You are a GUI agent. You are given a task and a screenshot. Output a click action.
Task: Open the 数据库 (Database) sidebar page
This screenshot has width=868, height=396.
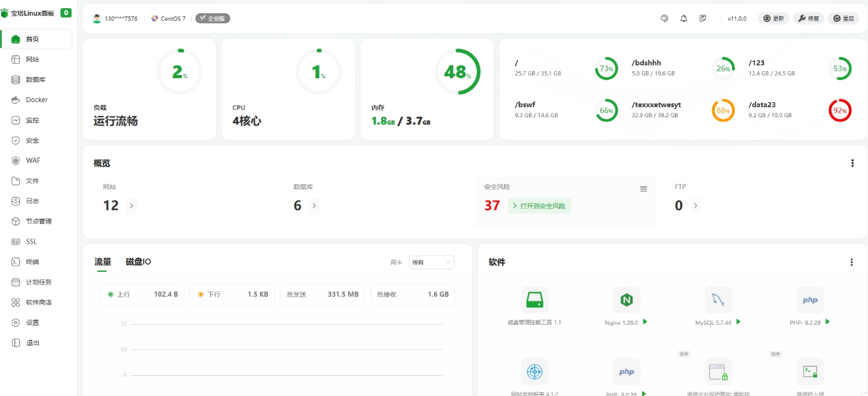37,79
